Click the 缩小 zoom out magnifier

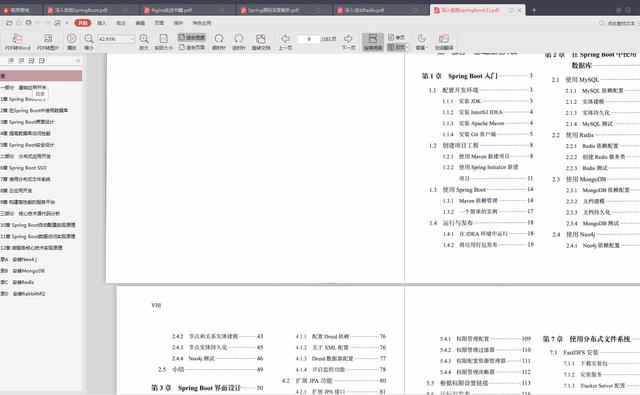point(89,42)
